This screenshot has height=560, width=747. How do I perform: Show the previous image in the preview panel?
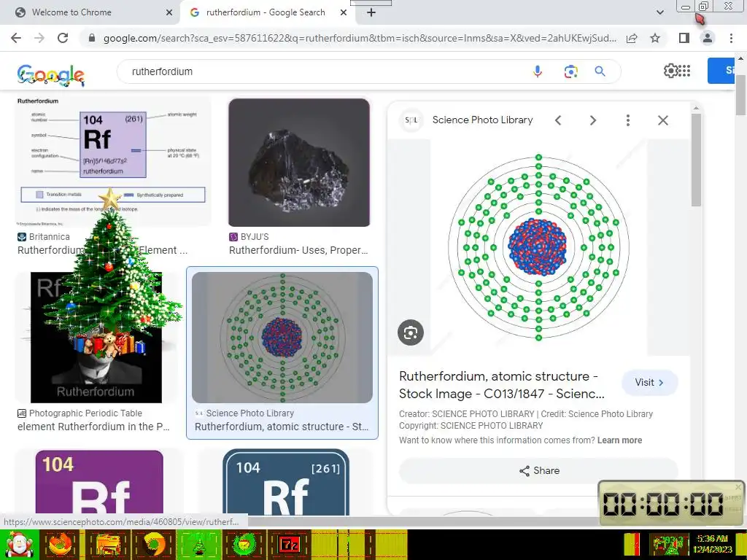(558, 120)
